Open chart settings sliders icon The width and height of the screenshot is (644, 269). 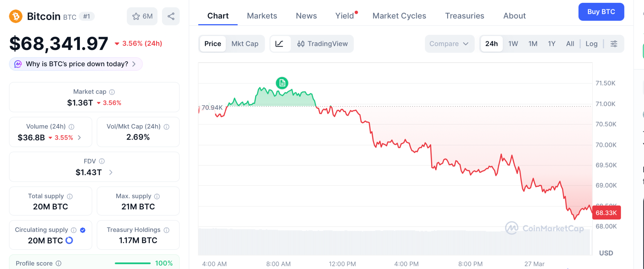(x=613, y=44)
